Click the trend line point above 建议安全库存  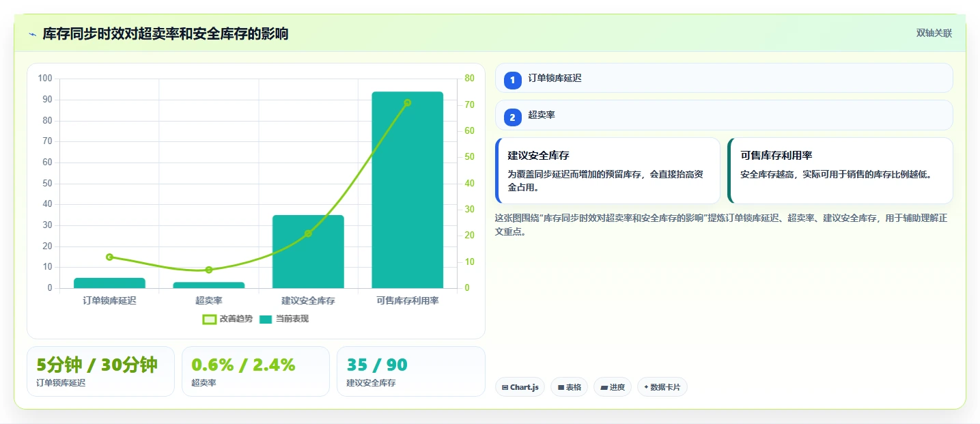[308, 234]
